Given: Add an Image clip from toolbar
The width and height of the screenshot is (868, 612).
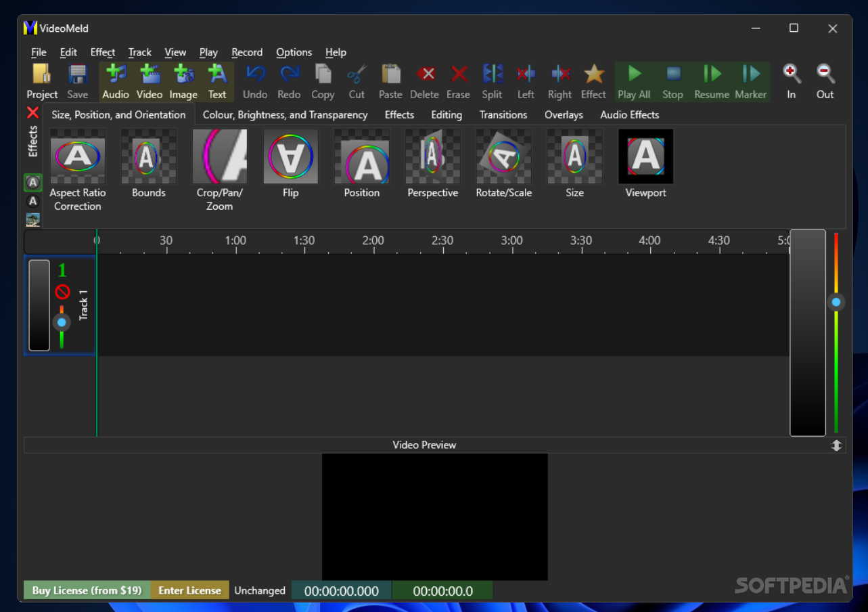Looking at the screenshot, I should coord(183,81).
